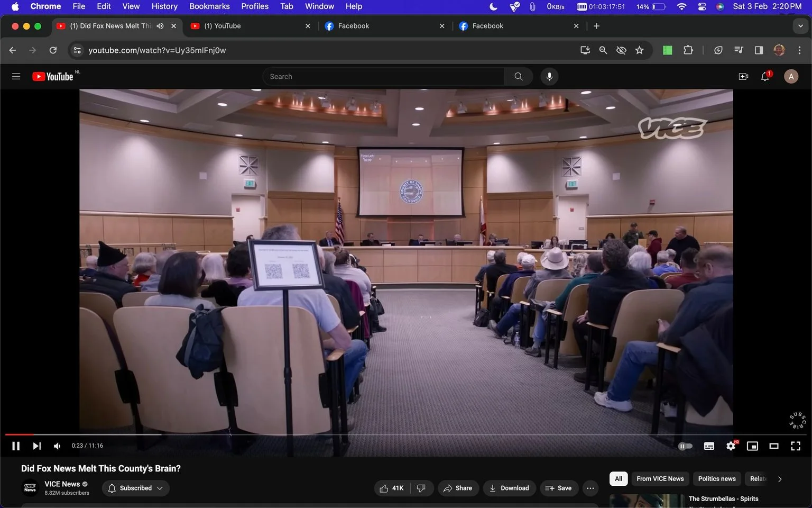Toggle the autoplay switch
Viewport: 812px width, 508px height.
pyautogui.click(x=685, y=446)
